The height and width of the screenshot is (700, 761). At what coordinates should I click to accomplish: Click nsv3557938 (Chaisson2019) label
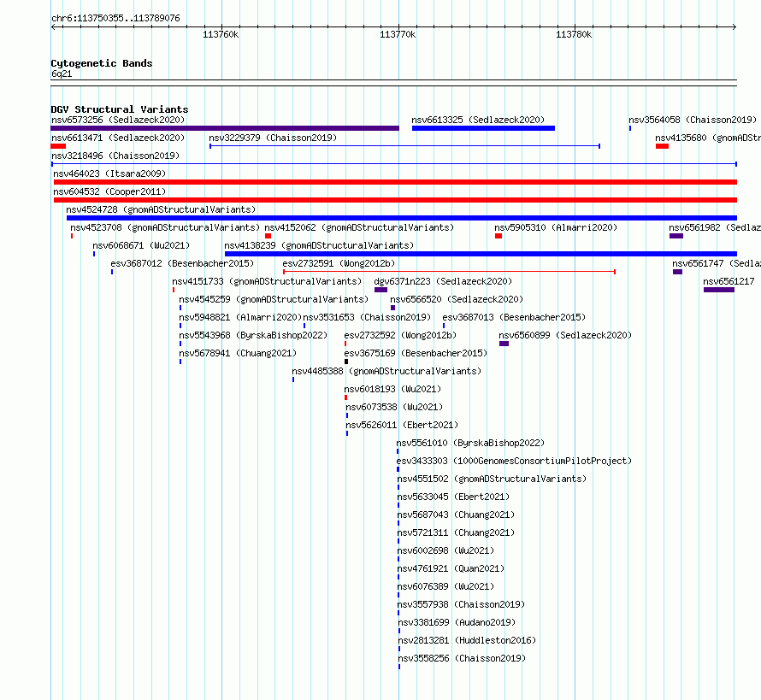pos(461,604)
